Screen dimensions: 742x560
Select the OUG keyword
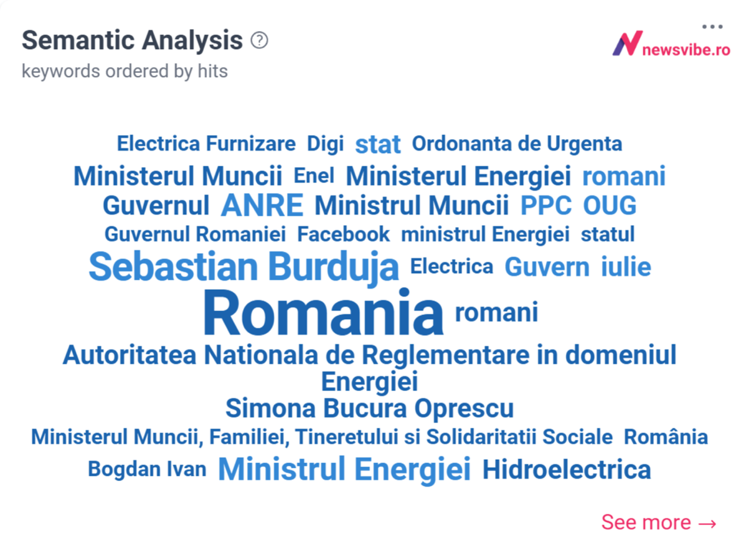(x=610, y=206)
